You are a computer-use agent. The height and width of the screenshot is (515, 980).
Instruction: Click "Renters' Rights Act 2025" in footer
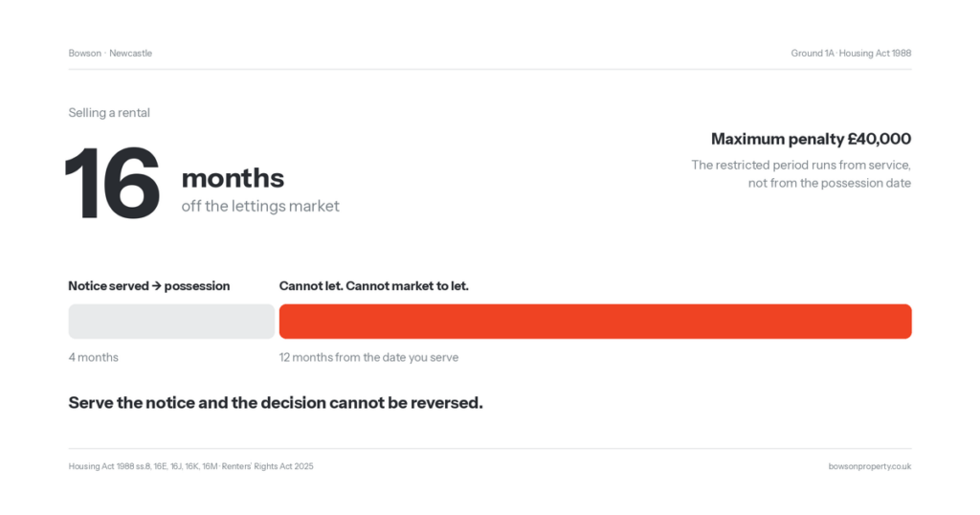[x=268, y=466]
